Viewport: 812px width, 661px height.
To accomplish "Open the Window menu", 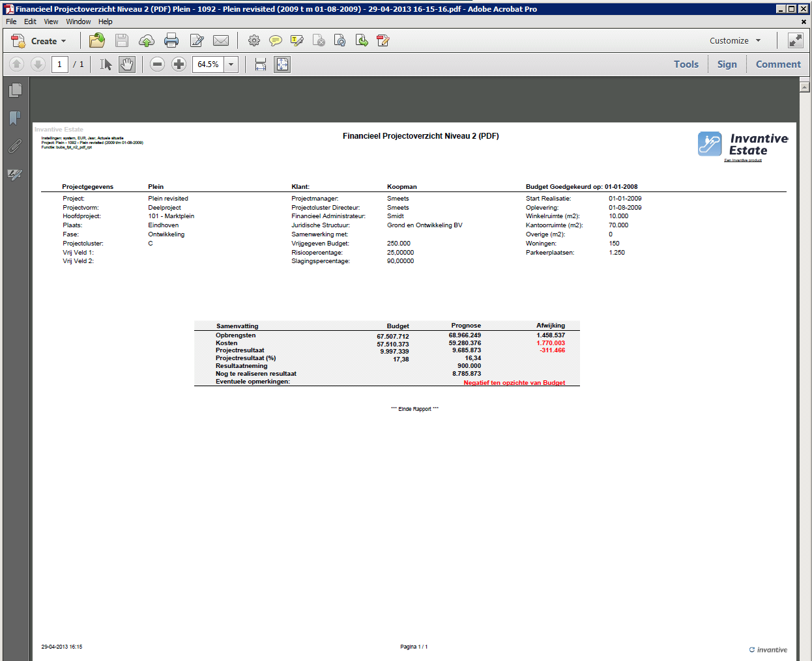I will click(78, 21).
